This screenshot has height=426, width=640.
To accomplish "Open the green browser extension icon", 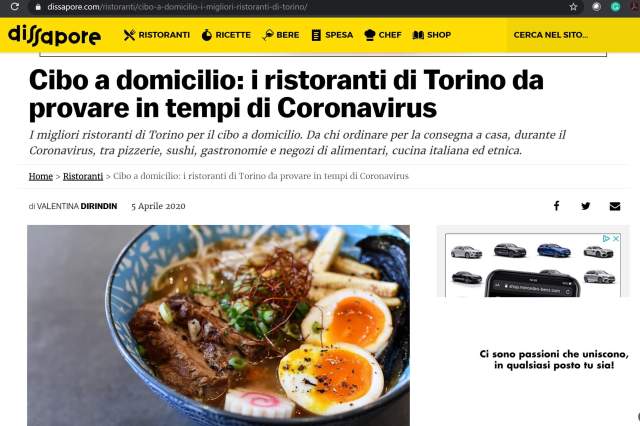I will pyautogui.click(x=615, y=7).
